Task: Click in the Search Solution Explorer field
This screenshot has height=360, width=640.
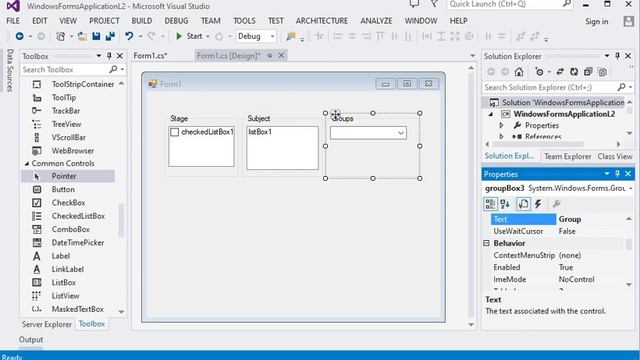Action: (549, 87)
